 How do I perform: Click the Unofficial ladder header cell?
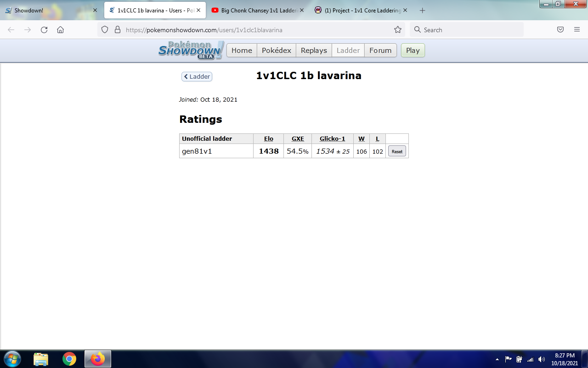(216, 138)
